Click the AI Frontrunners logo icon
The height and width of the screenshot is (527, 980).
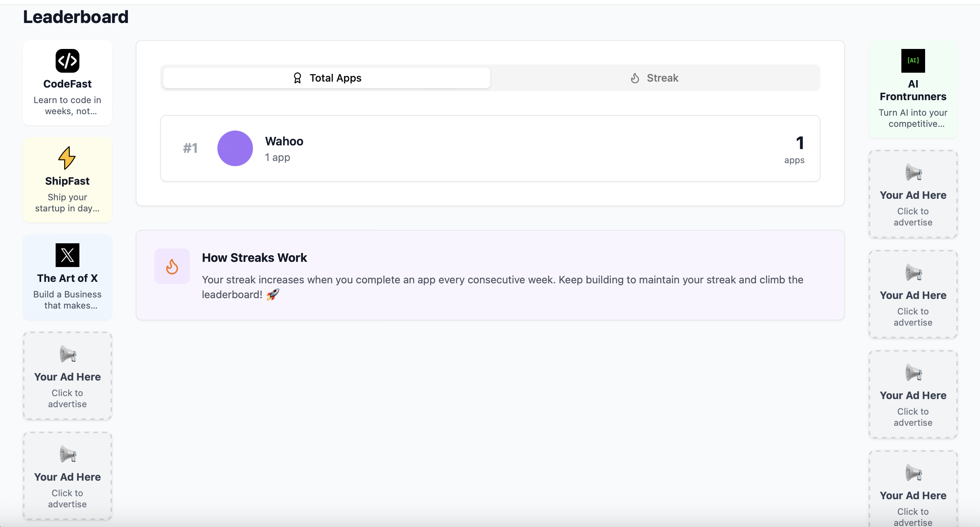coord(912,61)
